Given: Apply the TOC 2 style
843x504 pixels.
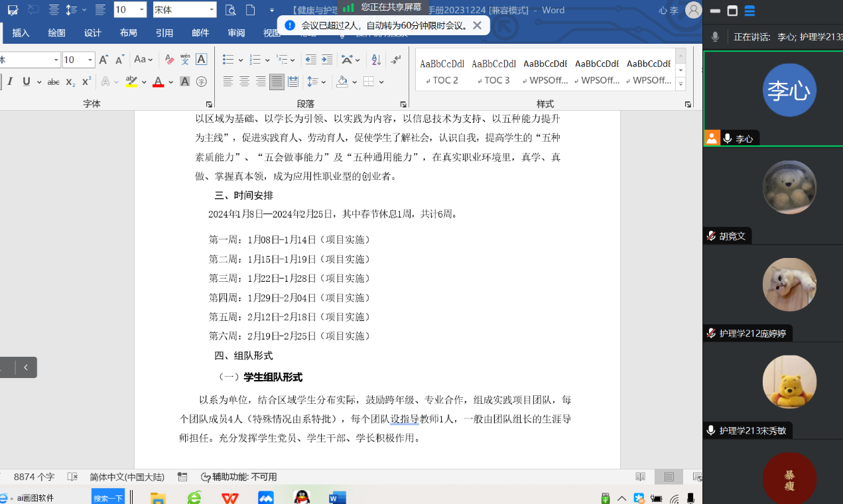Looking at the screenshot, I should 442,72.
